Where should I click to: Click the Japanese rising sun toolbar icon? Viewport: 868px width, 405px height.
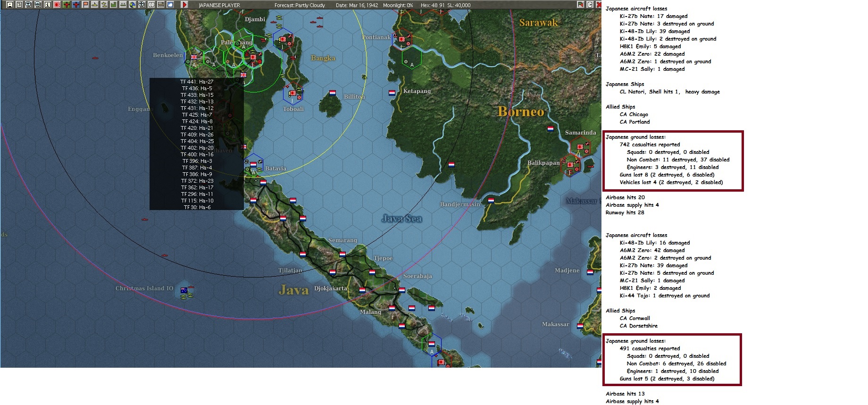point(57,5)
